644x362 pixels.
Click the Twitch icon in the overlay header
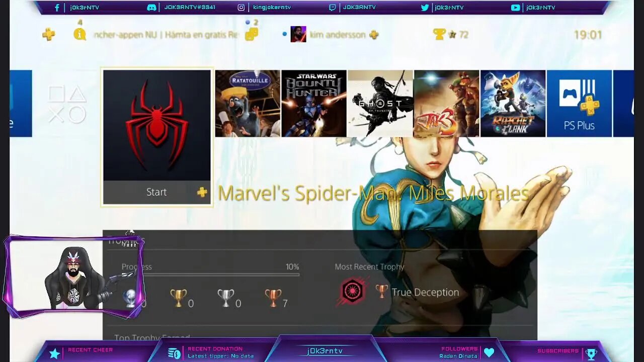[x=333, y=8]
